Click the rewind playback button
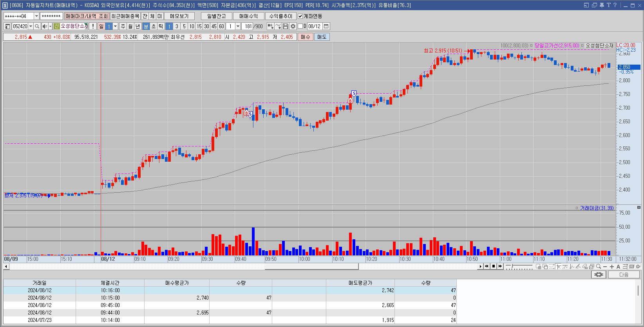644x327 pixels. [487, 266]
